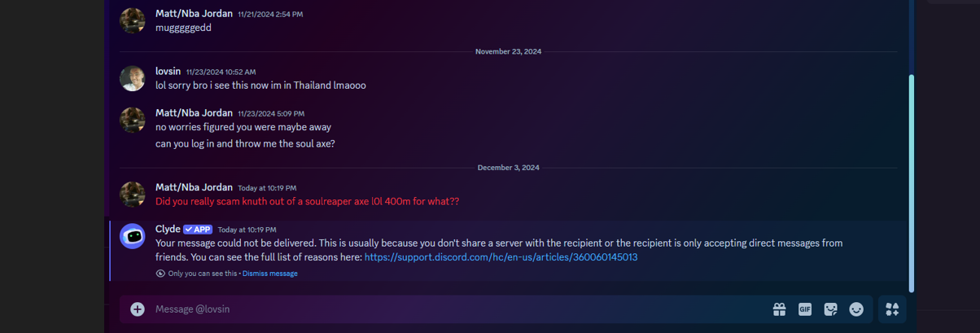Open the Apps launcher icon
Viewport: 980px width, 333px height.
[892, 309]
